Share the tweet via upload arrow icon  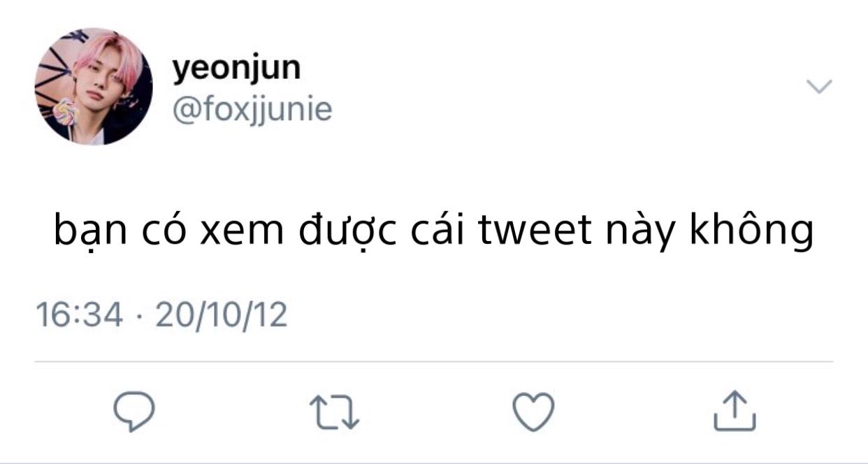pyautogui.click(x=735, y=411)
